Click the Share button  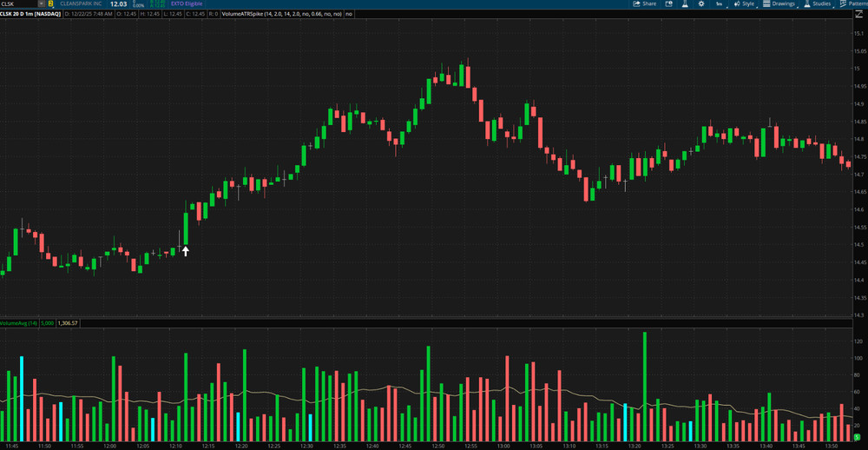tap(644, 3)
